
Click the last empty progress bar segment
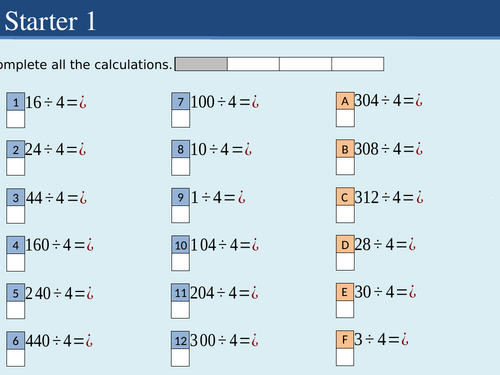(358, 64)
